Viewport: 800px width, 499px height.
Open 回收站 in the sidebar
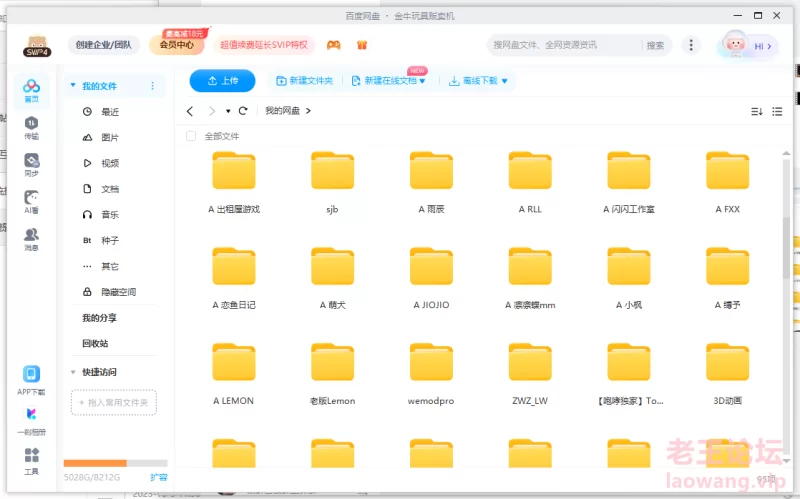[95, 343]
